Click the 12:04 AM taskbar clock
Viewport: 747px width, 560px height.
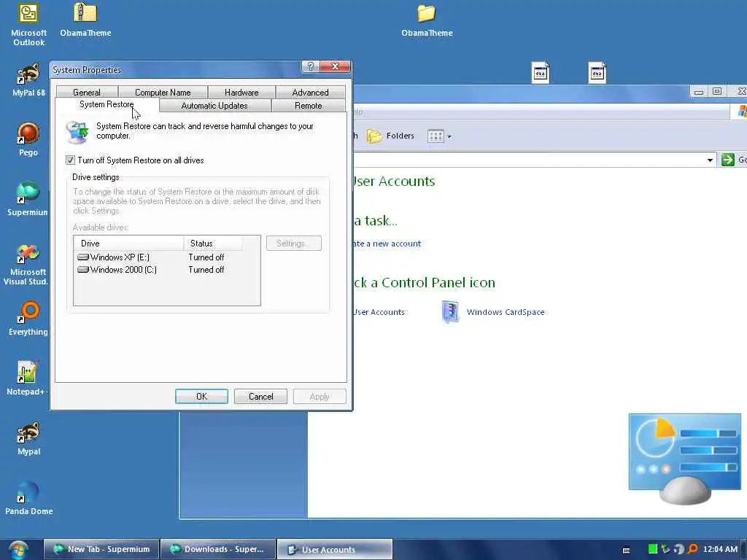720,549
